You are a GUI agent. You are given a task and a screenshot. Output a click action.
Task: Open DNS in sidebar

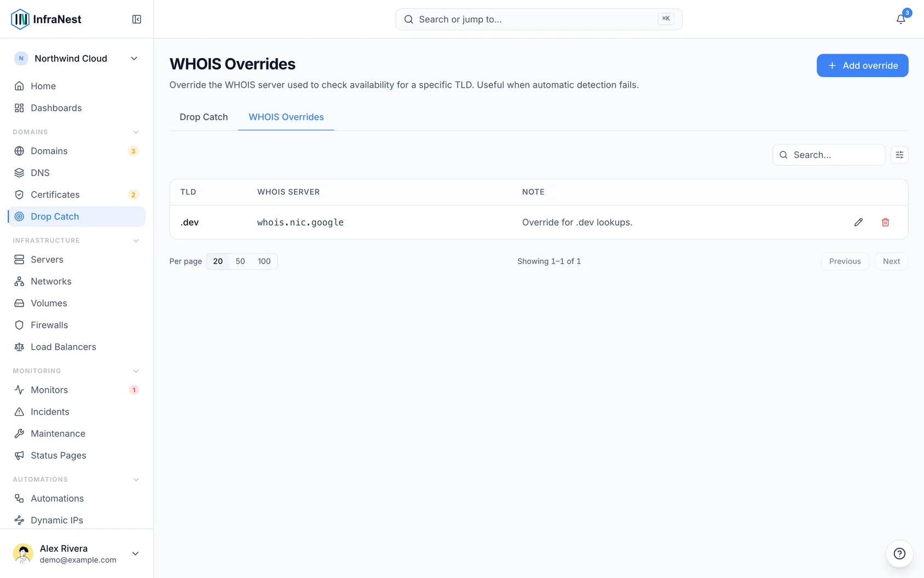tap(77, 173)
